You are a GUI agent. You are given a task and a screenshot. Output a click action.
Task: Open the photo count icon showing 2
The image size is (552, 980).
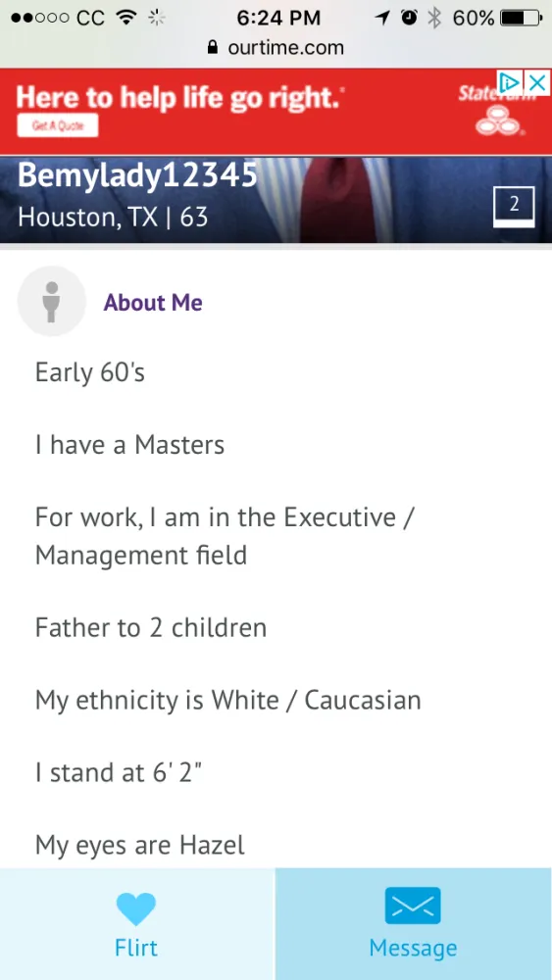point(514,206)
